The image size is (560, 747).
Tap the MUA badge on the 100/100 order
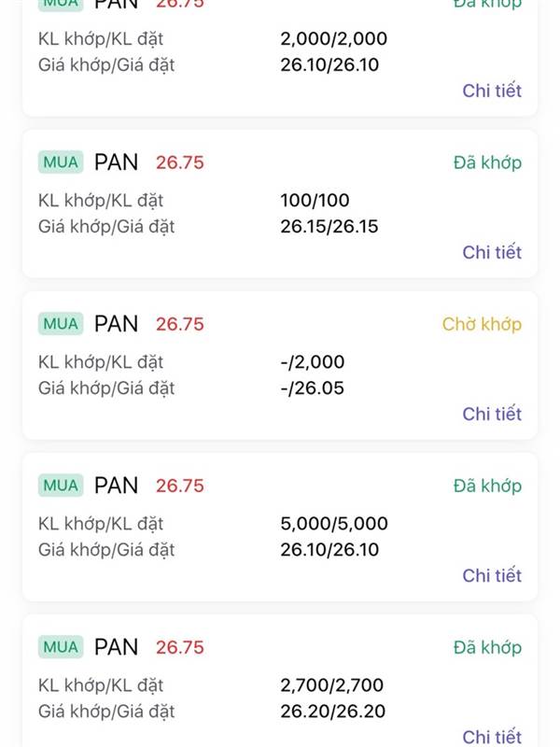(61, 162)
